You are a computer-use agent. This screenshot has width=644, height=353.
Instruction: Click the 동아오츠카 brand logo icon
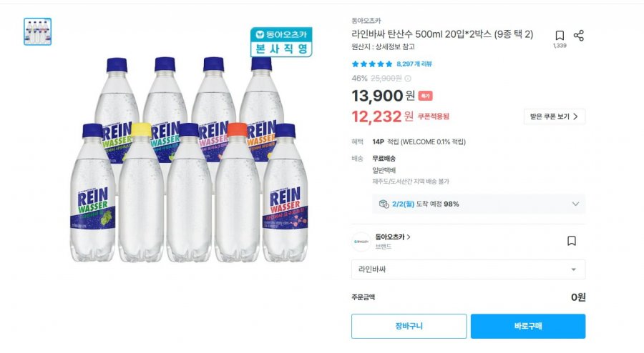coord(361,242)
